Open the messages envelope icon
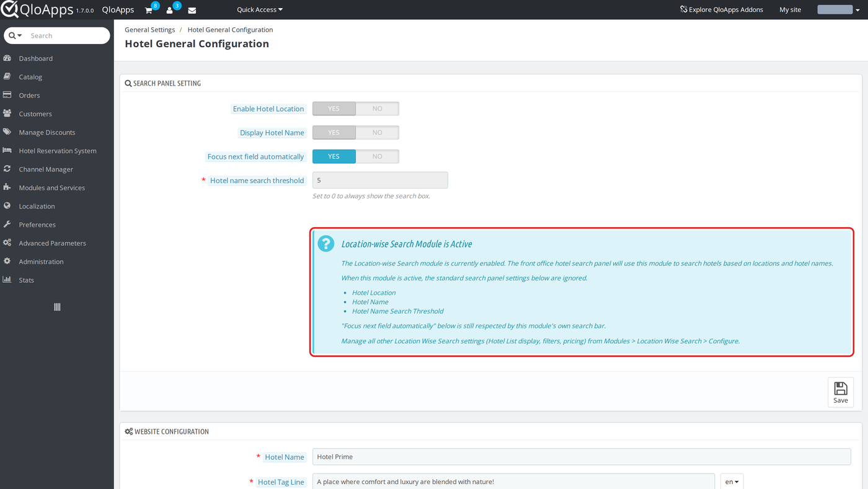The height and width of the screenshot is (489, 868). point(192,10)
